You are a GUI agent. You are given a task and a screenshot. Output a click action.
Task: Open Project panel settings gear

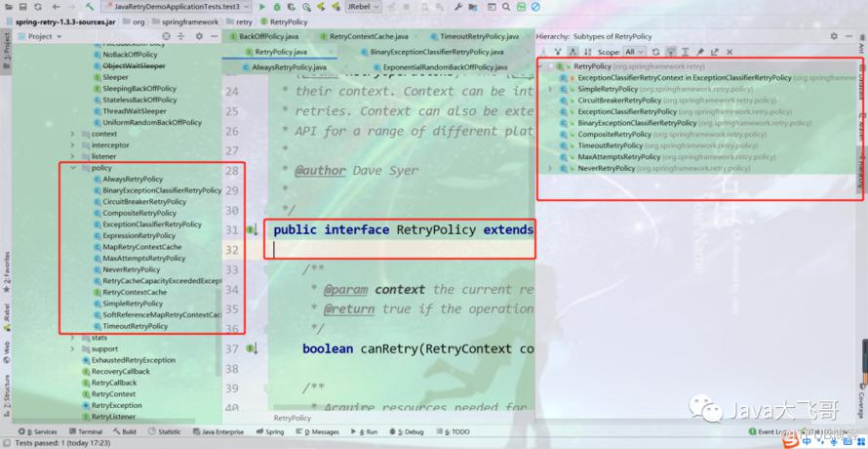tap(196, 36)
